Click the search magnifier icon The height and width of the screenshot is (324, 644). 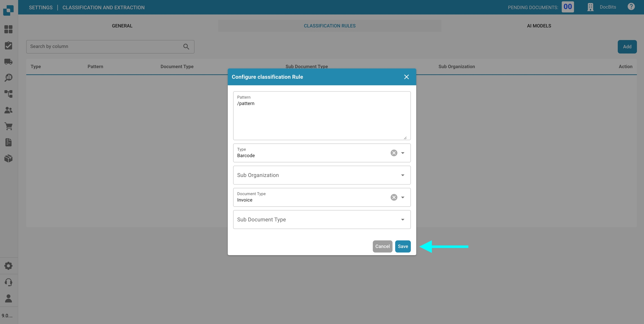click(x=186, y=47)
